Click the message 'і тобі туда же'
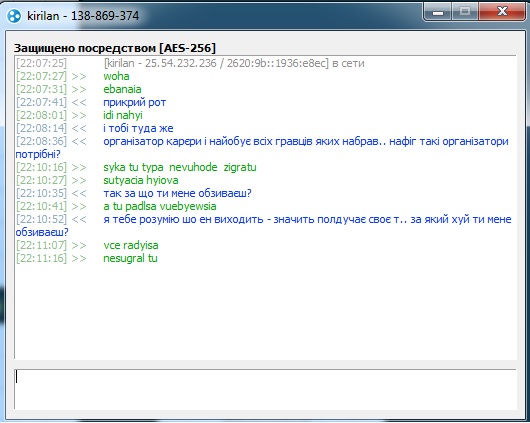 point(138,128)
